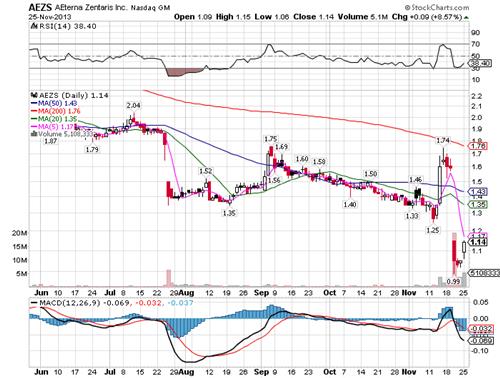Image resolution: width=500 pixels, height=378 pixels.
Task: Click the 0.99 low label above the volume bars
Action: tap(453, 282)
